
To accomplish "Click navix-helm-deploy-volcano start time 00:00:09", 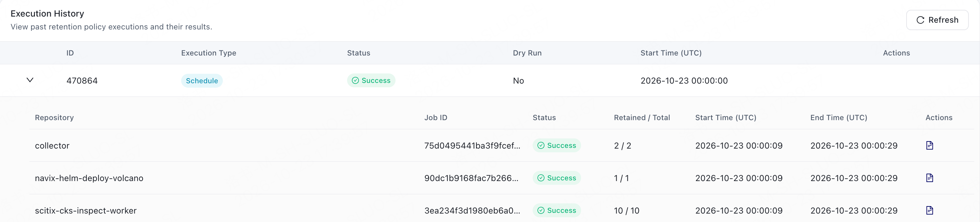I will click(x=739, y=178).
